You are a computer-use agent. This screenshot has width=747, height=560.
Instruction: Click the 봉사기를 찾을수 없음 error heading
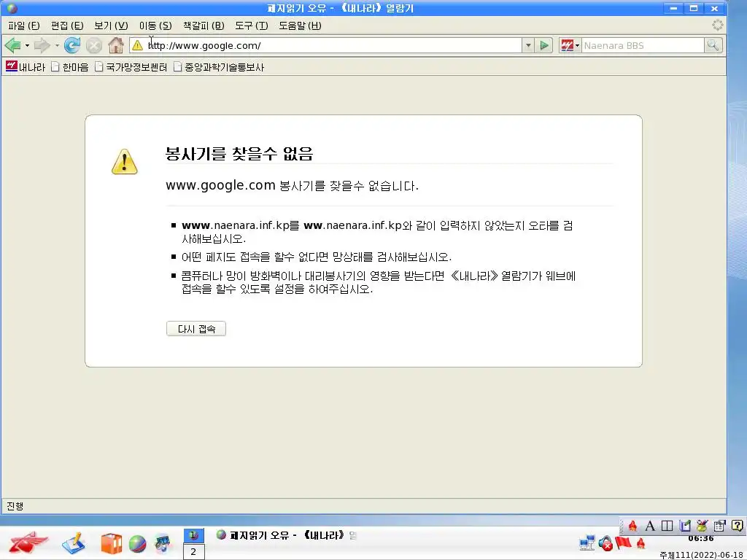point(239,153)
